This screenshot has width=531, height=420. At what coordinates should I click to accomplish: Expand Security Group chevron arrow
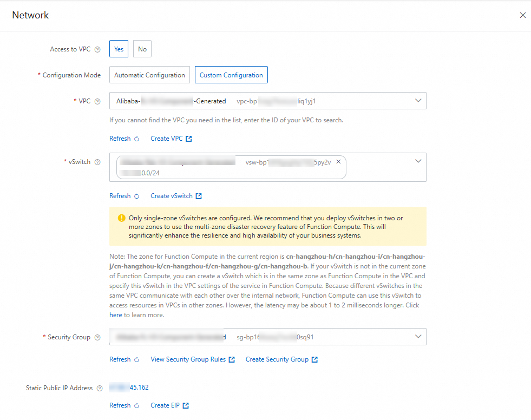418,337
